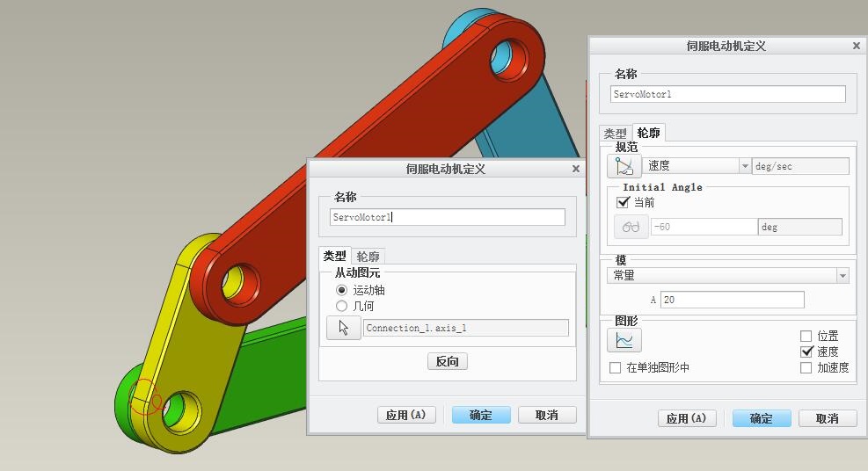Uncheck the 当前 checkbox under Initial Angle
This screenshot has height=471, width=868.
click(x=624, y=202)
